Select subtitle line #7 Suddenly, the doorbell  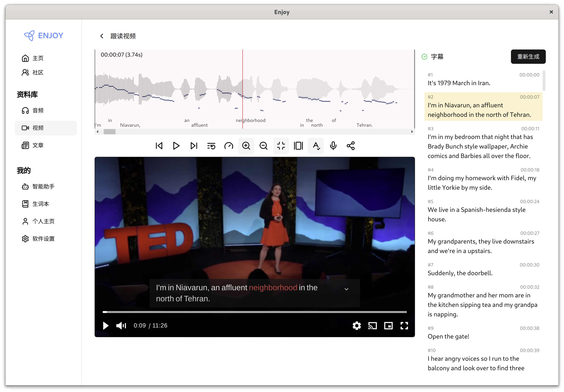[x=460, y=273]
